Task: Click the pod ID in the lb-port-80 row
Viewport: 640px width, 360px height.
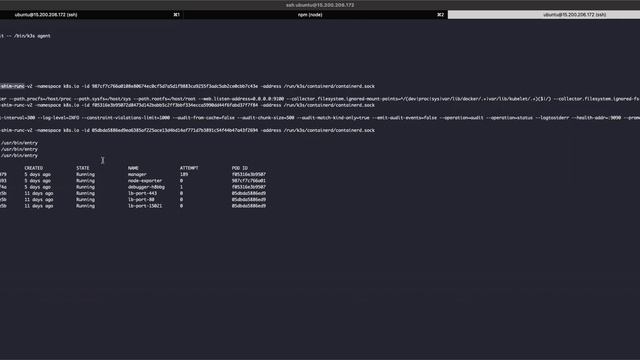Action: [249, 200]
